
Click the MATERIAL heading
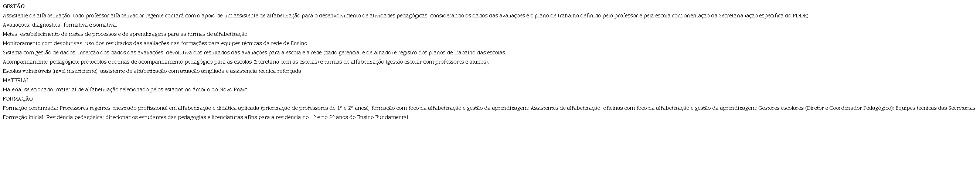click(16, 80)
